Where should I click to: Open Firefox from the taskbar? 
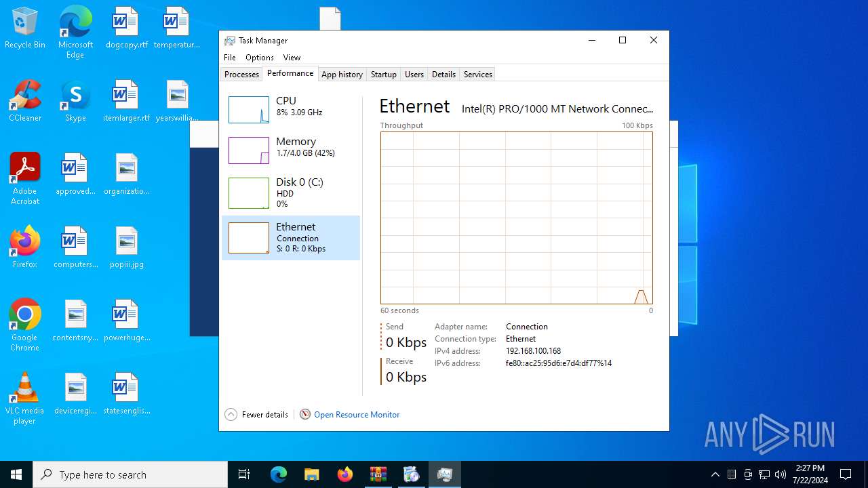pyautogui.click(x=344, y=474)
